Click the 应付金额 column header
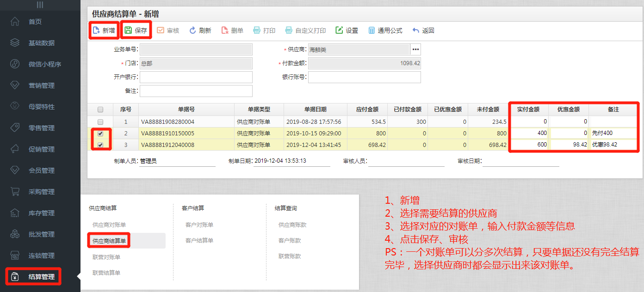644x292 pixels. point(367,109)
